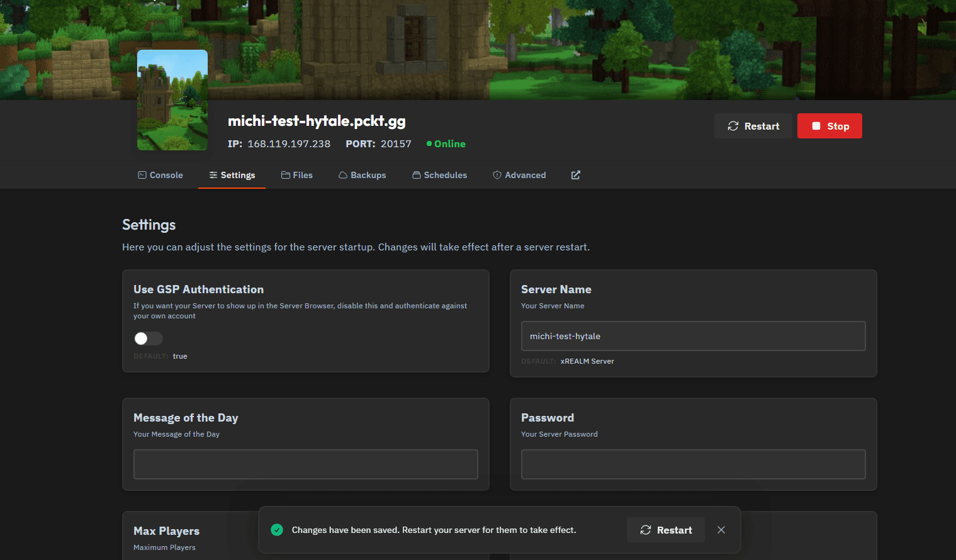Dismiss the changes-saved notification
Screen dimensions: 956x560
(x=721, y=530)
